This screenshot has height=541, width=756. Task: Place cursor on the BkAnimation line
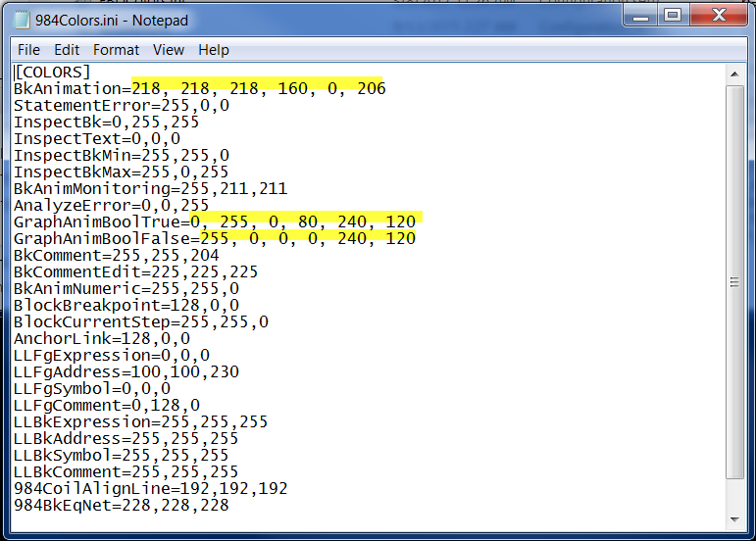tap(200, 88)
